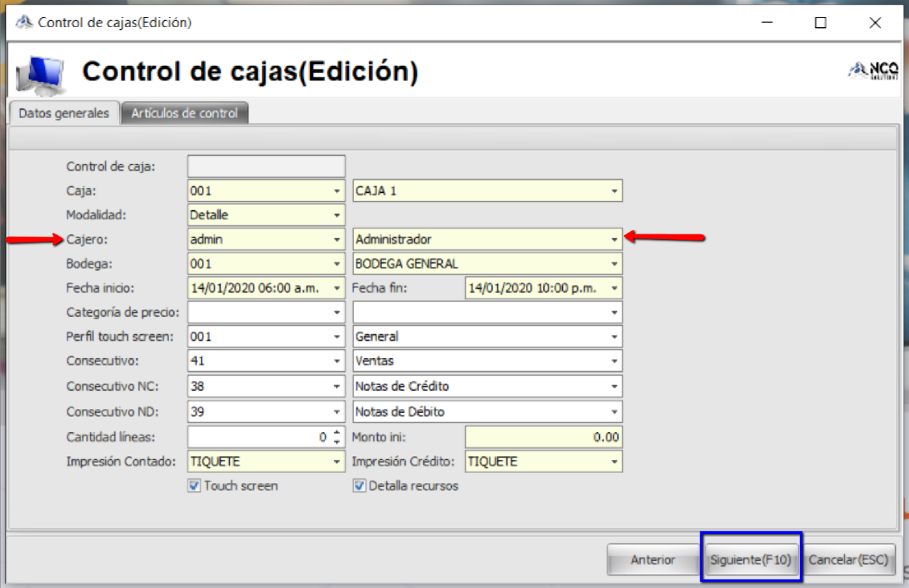Switch to the Artículos de control tab
Screen dimensions: 909x588
[x=184, y=113]
